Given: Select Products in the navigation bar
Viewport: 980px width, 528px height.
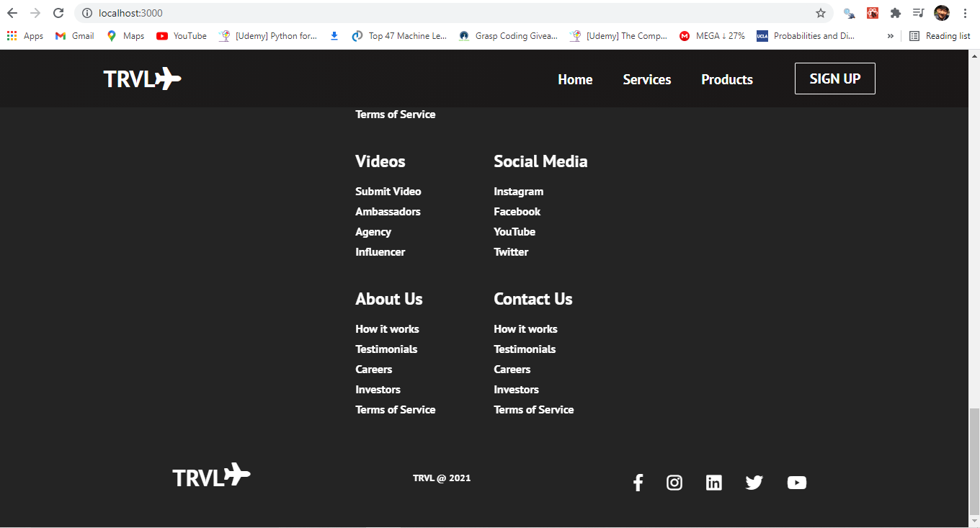Looking at the screenshot, I should (726, 79).
